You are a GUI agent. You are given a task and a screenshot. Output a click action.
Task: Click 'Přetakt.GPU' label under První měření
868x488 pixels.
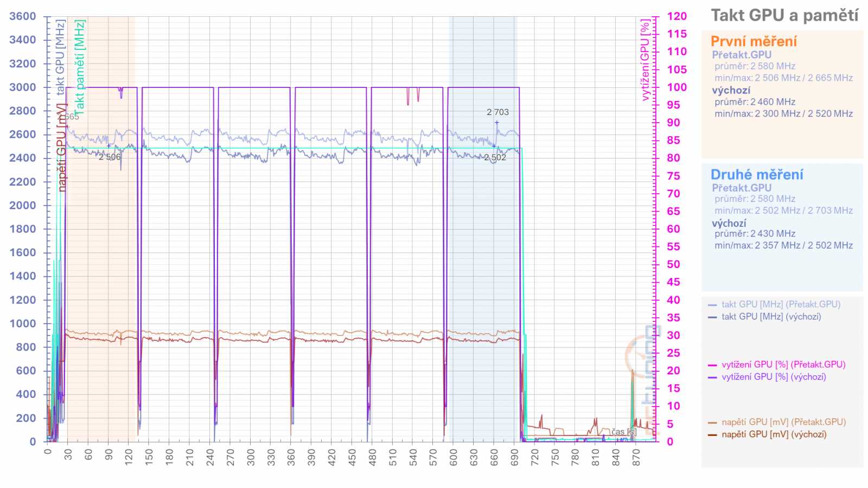[x=742, y=55]
